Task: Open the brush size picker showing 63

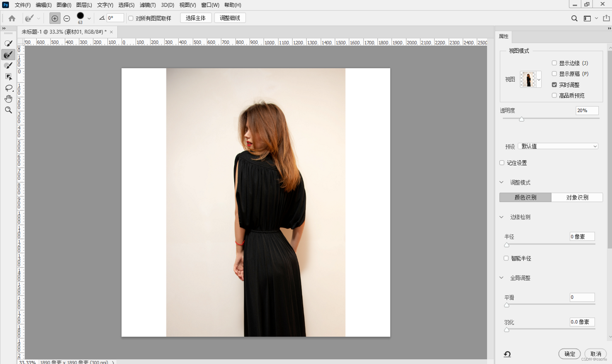Action: [89, 19]
